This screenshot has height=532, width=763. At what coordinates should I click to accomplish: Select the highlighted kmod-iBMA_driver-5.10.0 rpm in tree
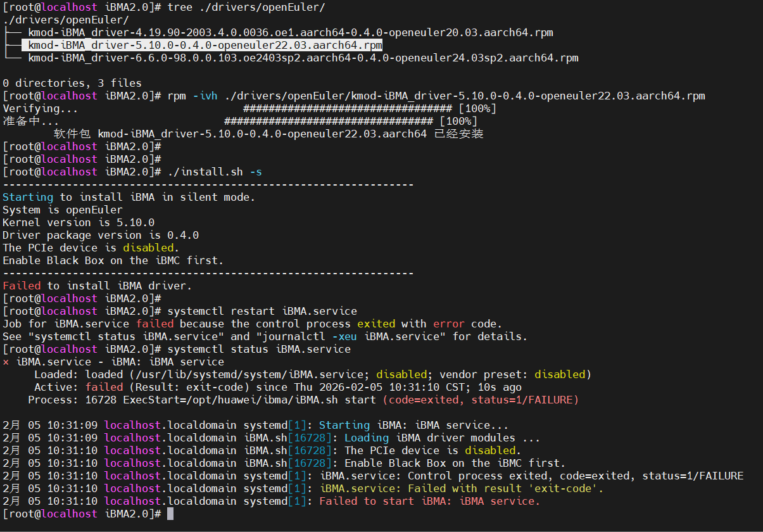point(205,46)
